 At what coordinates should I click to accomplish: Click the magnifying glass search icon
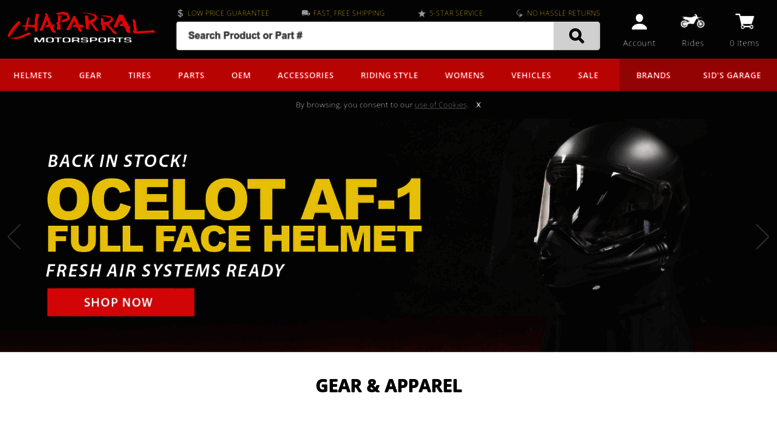(576, 36)
